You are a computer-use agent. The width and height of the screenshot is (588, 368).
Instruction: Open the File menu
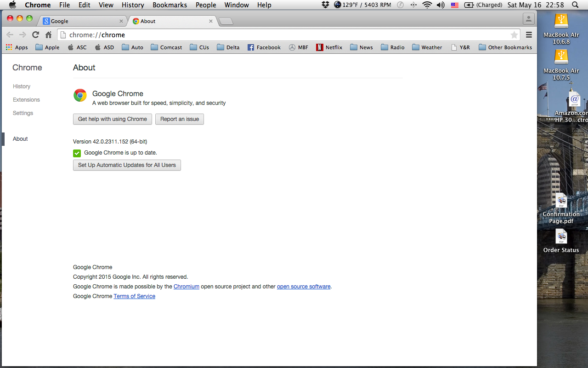(64, 5)
